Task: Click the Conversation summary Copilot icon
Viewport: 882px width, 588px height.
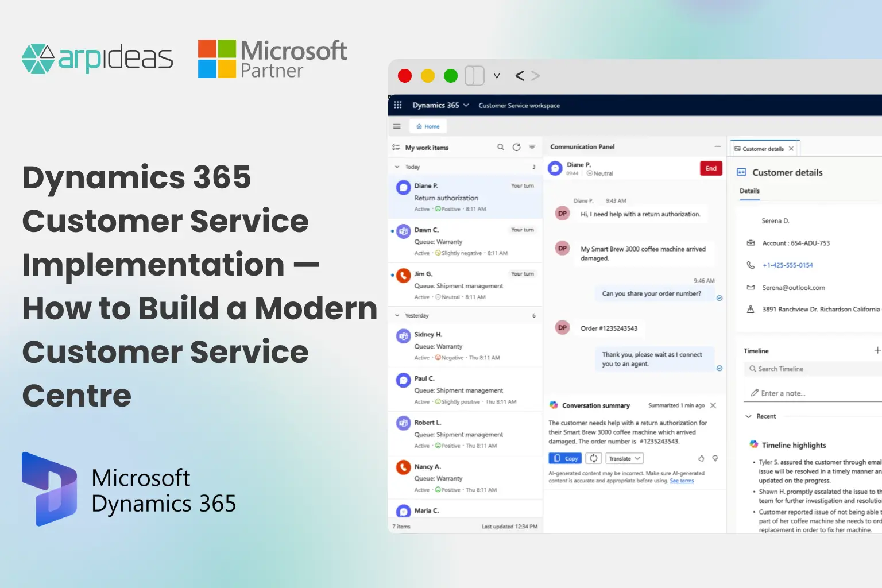Action: 554,405
